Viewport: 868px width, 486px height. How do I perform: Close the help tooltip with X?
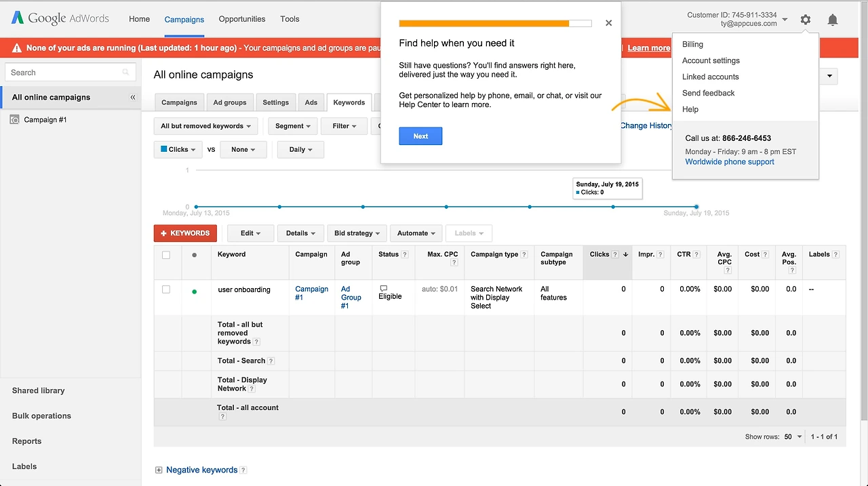[608, 23]
